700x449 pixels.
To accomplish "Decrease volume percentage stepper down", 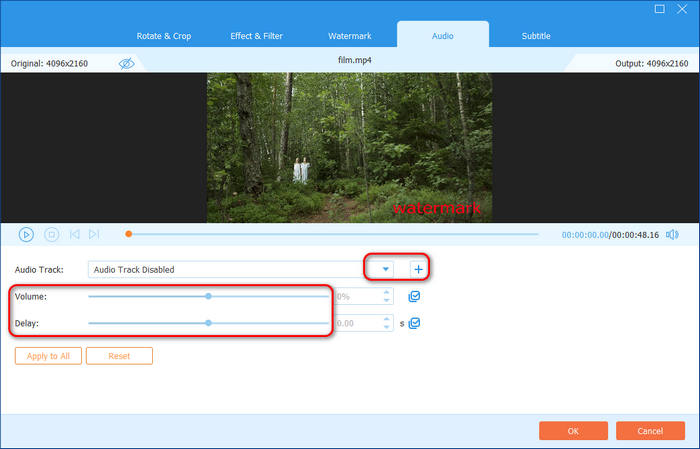I will (x=387, y=301).
